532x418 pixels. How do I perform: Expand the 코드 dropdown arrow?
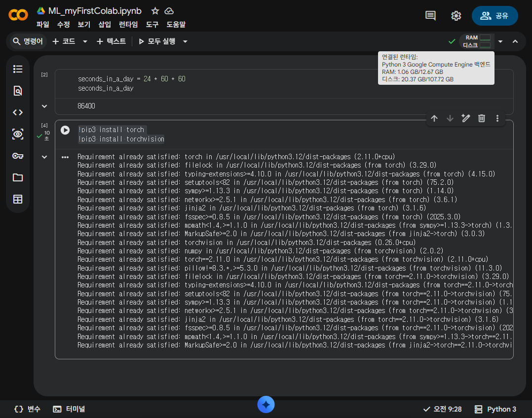85,41
